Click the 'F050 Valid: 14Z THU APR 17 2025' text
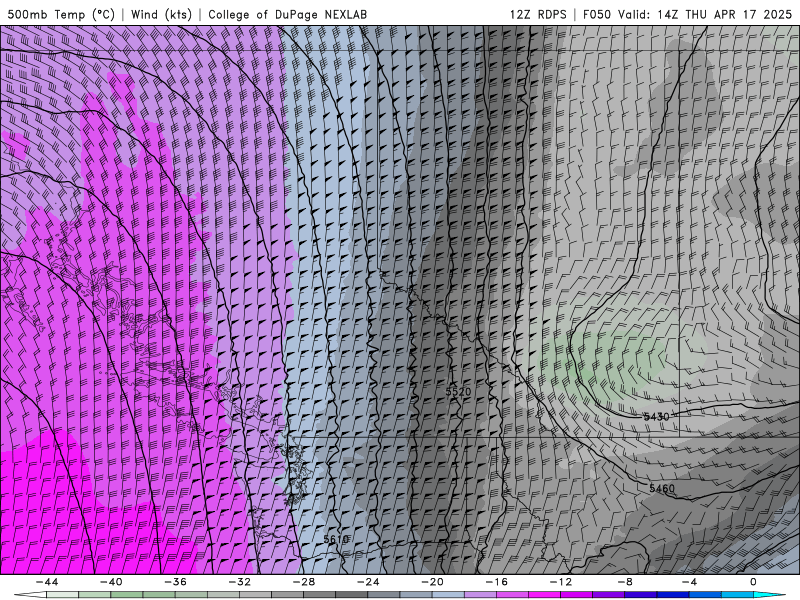Screen dimensions: 800x600 [687, 14]
